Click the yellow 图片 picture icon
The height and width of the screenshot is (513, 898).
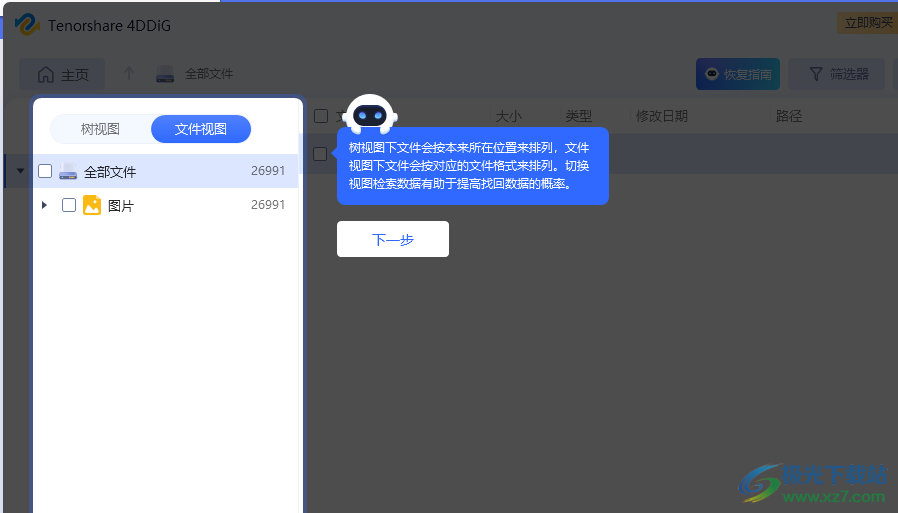(92, 205)
